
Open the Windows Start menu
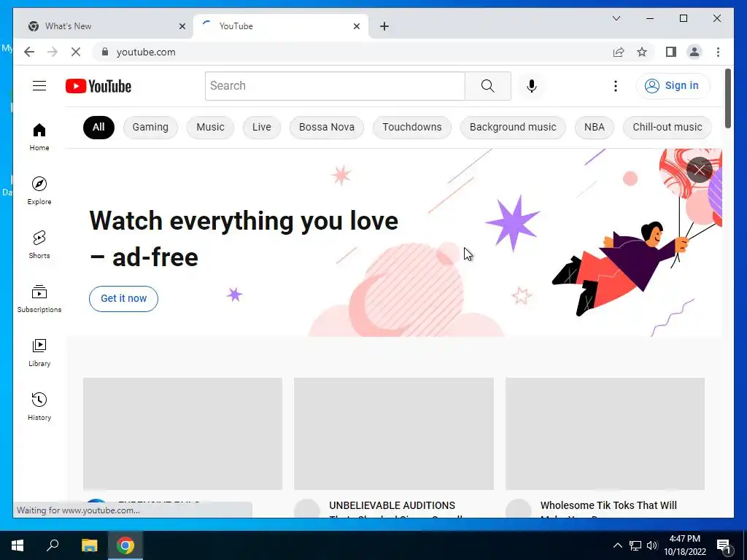point(18,545)
